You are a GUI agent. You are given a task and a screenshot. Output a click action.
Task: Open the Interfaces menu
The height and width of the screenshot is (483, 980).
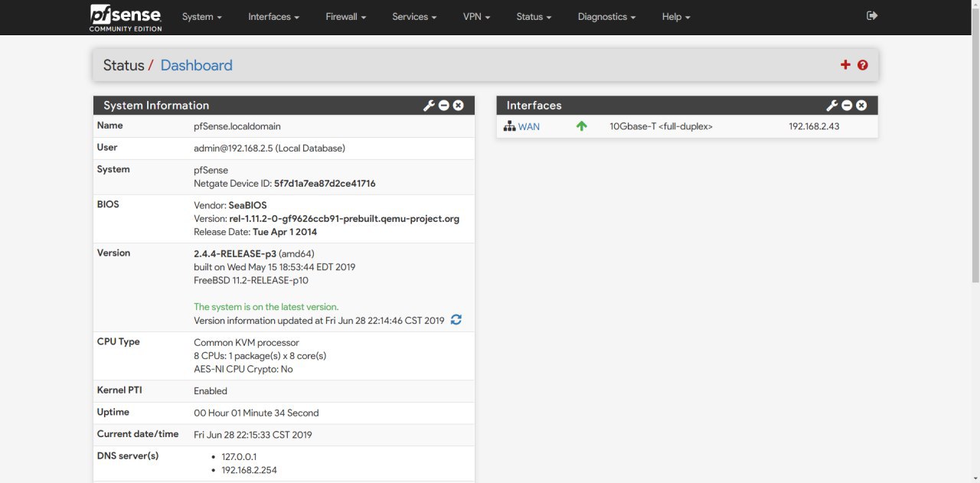(x=273, y=17)
